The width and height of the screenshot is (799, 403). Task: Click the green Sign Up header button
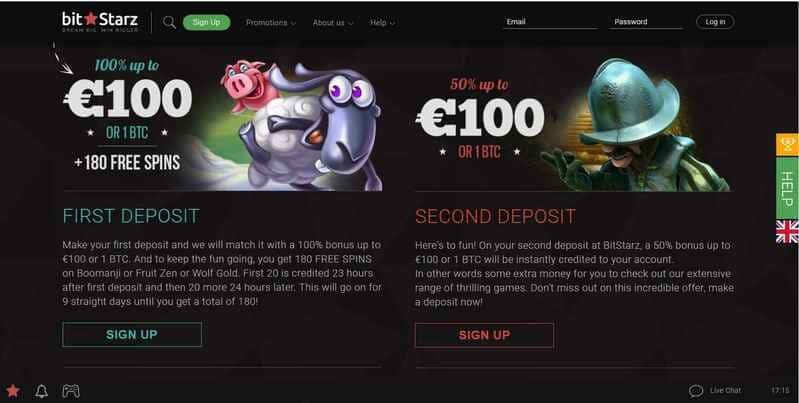[206, 22]
